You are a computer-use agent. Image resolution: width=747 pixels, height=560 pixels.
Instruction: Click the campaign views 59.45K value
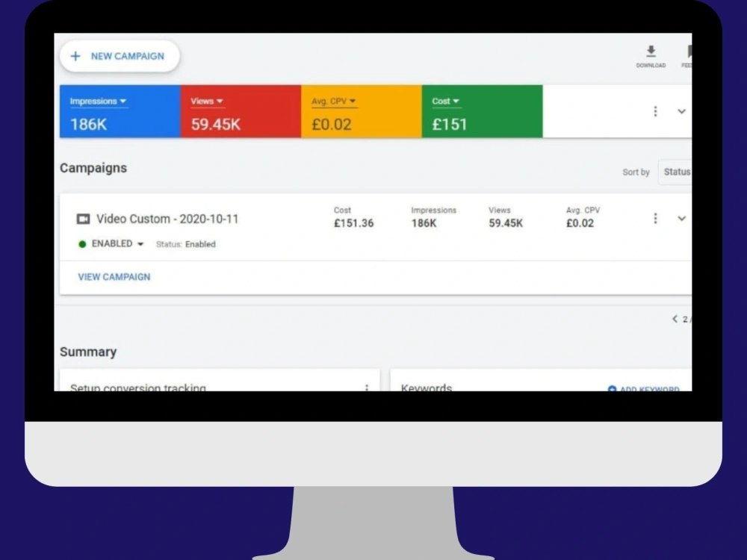click(506, 223)
